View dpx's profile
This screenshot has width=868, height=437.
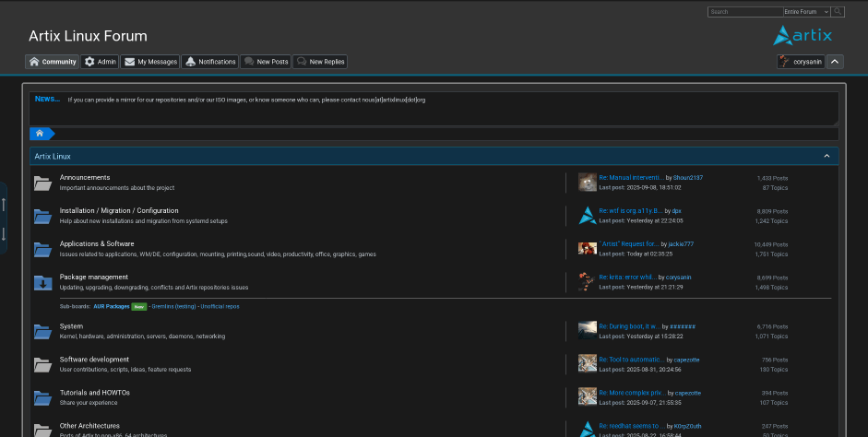pos(676,211)
